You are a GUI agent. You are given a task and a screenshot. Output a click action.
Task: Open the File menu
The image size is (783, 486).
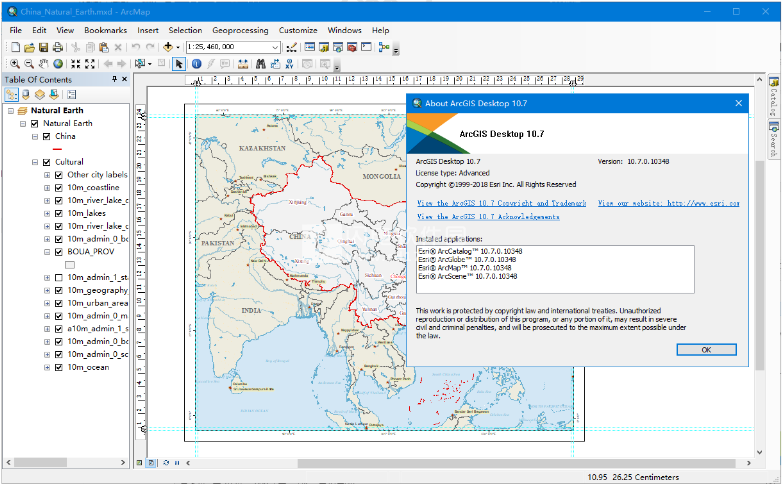click(x=15, y=30)
